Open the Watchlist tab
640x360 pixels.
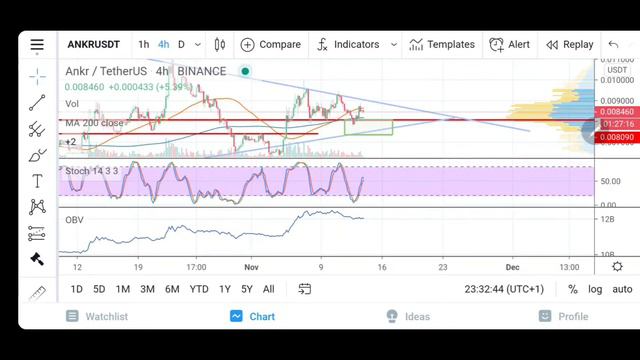(97, 316)
